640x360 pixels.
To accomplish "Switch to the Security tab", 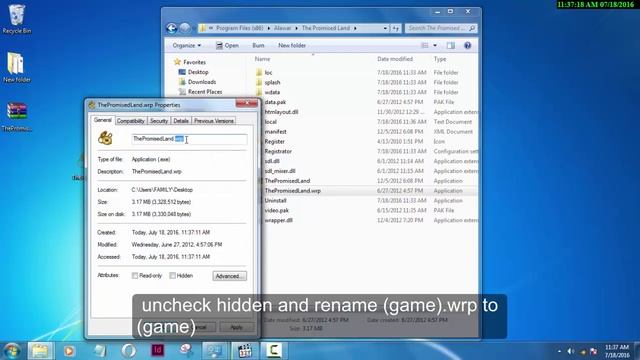I will [x=159, y=121].
